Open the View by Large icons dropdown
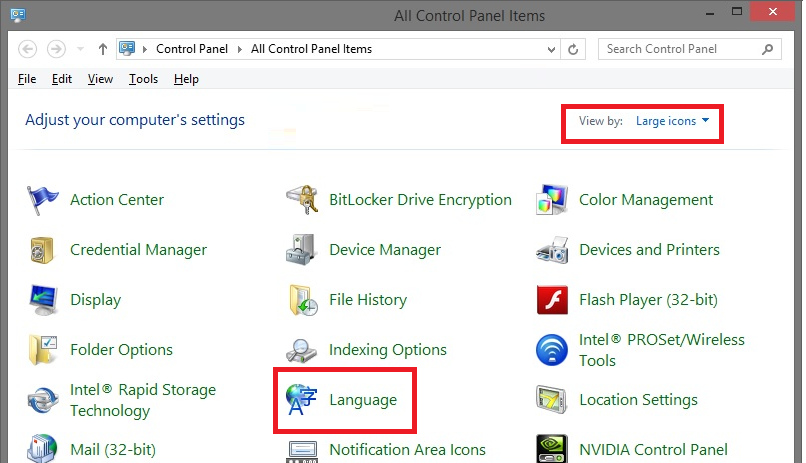 click(x=672, y=121)
